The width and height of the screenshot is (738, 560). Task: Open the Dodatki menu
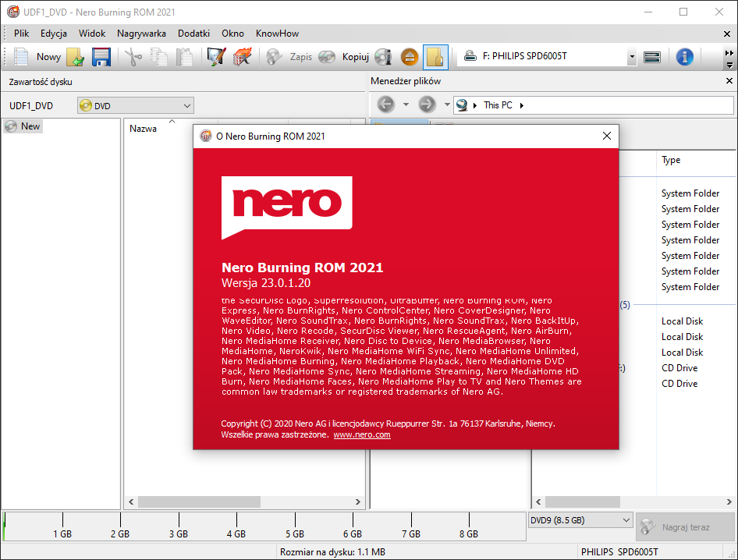194,34
